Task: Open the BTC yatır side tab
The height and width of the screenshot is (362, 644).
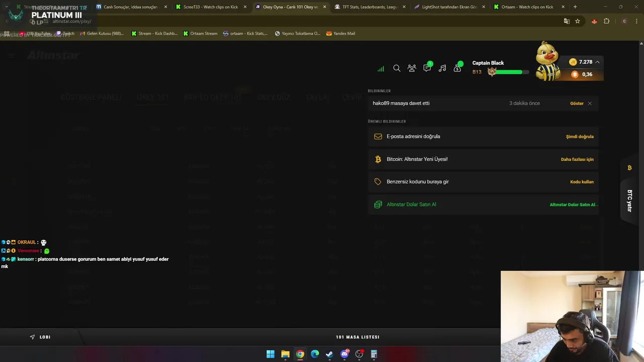Action: pyautogui.click(x=629, y=201)
